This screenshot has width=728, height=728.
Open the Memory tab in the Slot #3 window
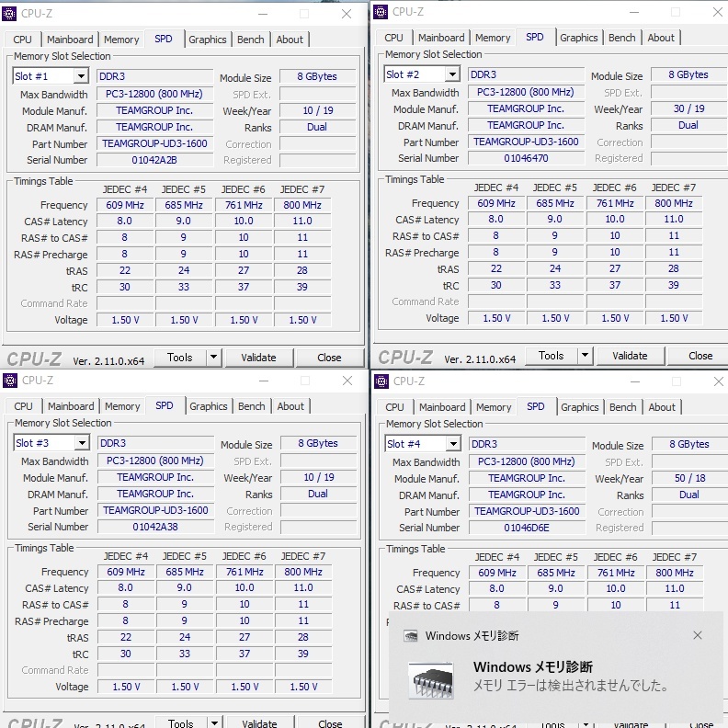point(122,406)
